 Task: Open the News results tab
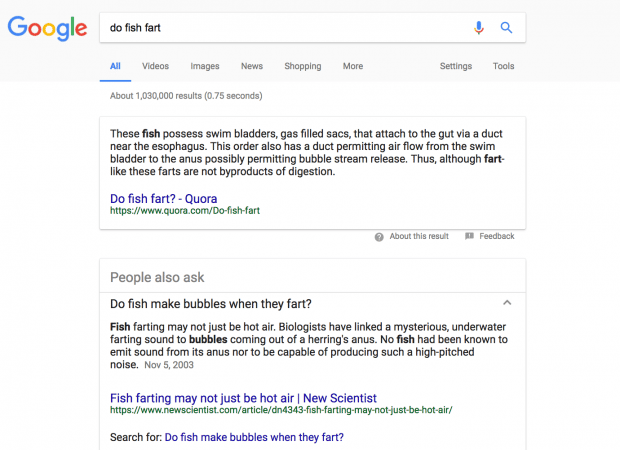coord(252,66)
